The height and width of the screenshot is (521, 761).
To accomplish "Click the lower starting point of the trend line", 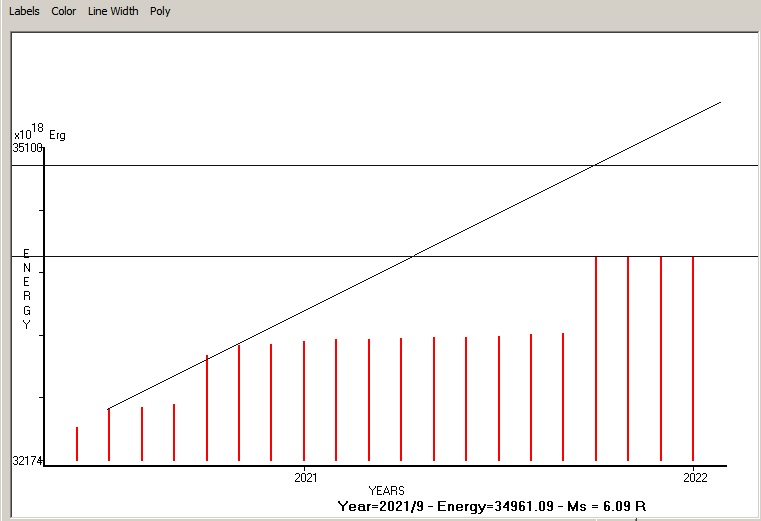I will [x=109, y=408].
